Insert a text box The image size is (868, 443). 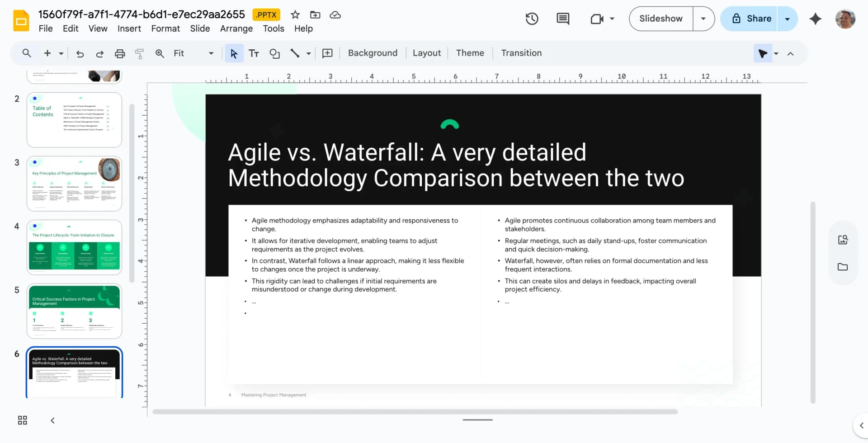click(x=254, y=53)
